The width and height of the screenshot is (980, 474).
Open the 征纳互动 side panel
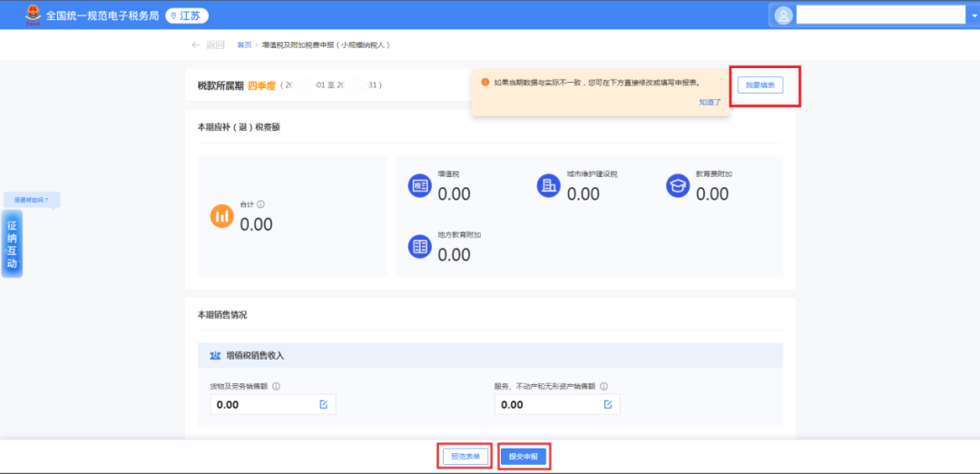pos(12,243)
